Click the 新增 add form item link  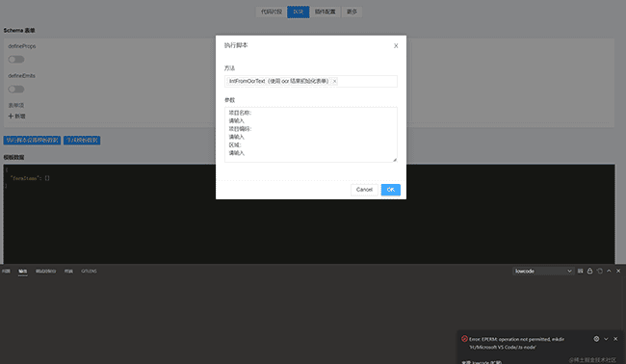click(x=16, y=117)
